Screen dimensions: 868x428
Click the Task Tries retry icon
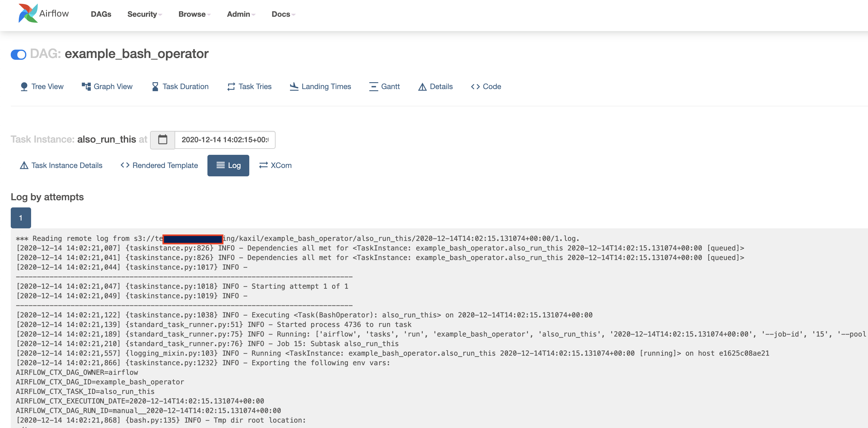click(231, 87)
